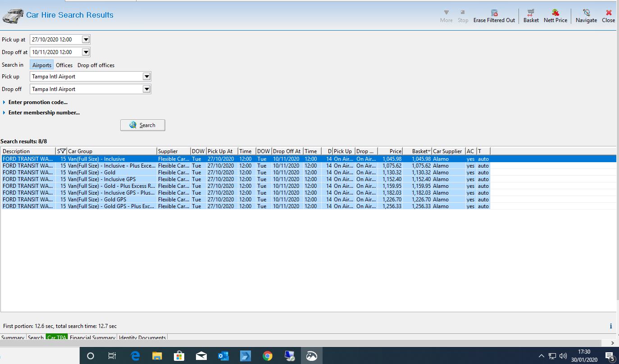
Task: Open the Pick up at date dropdown arrow
Action: coord(86,40)
